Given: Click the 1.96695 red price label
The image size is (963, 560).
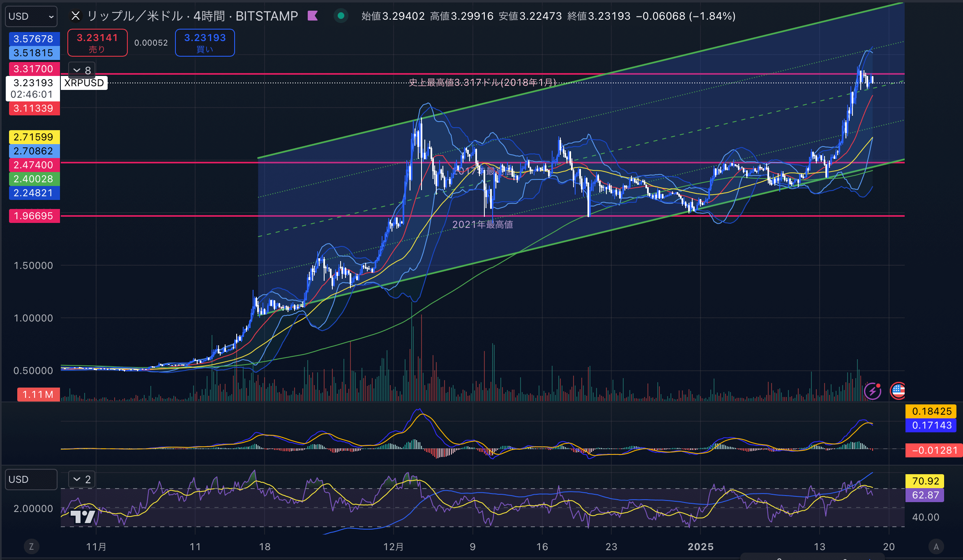Looking at the screenshot, I should pyautogui.click(x=35, y=216).
